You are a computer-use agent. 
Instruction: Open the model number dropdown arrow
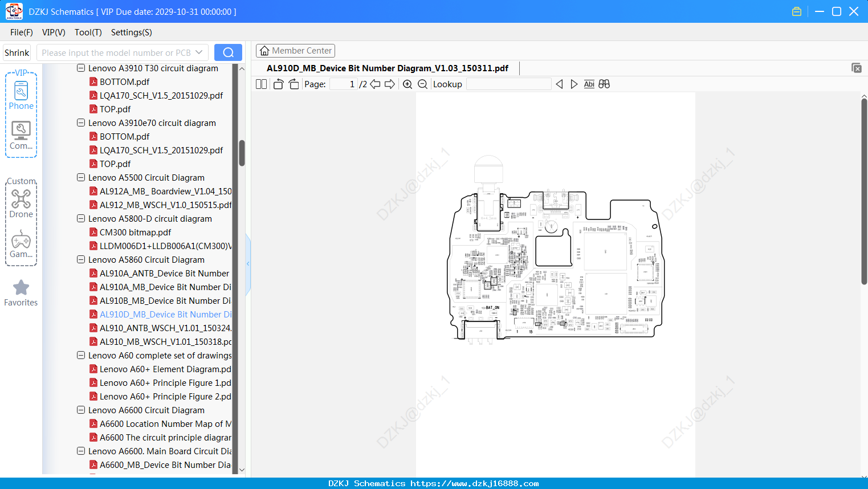click(199, 52)
